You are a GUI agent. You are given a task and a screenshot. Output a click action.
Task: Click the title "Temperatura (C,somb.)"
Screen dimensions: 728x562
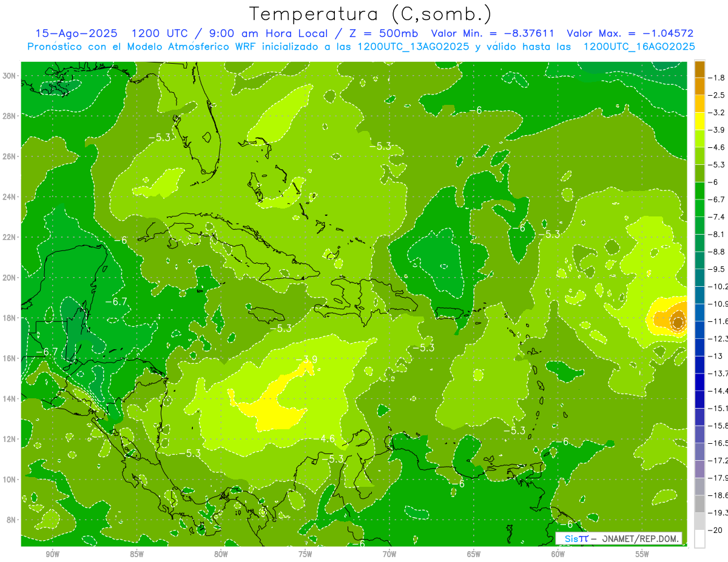pyautogui.click(x=370, y=13)
